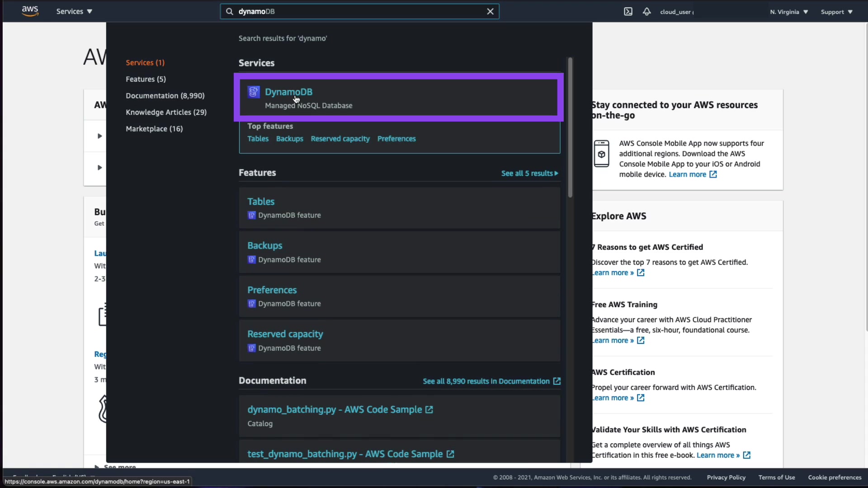Open the Support dropdown menu

point(836,12)
